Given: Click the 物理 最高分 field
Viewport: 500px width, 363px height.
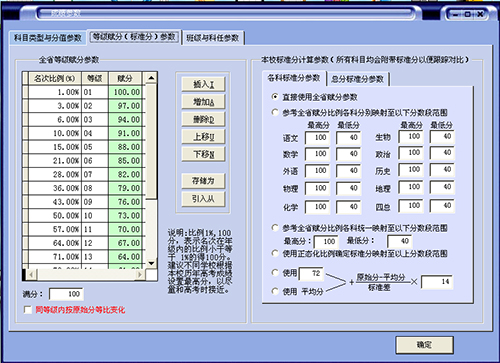Looking at the screenshot, I should 317,188.
